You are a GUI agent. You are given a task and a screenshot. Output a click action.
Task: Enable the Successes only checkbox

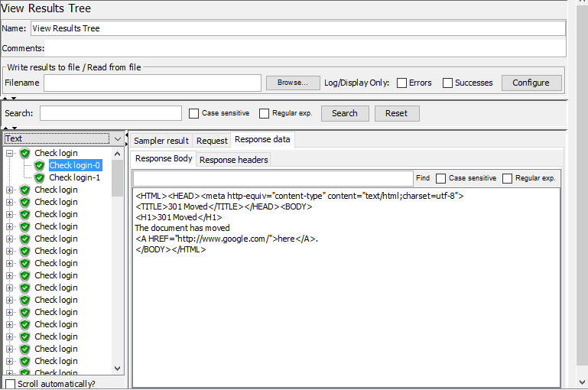coord(447,83)
